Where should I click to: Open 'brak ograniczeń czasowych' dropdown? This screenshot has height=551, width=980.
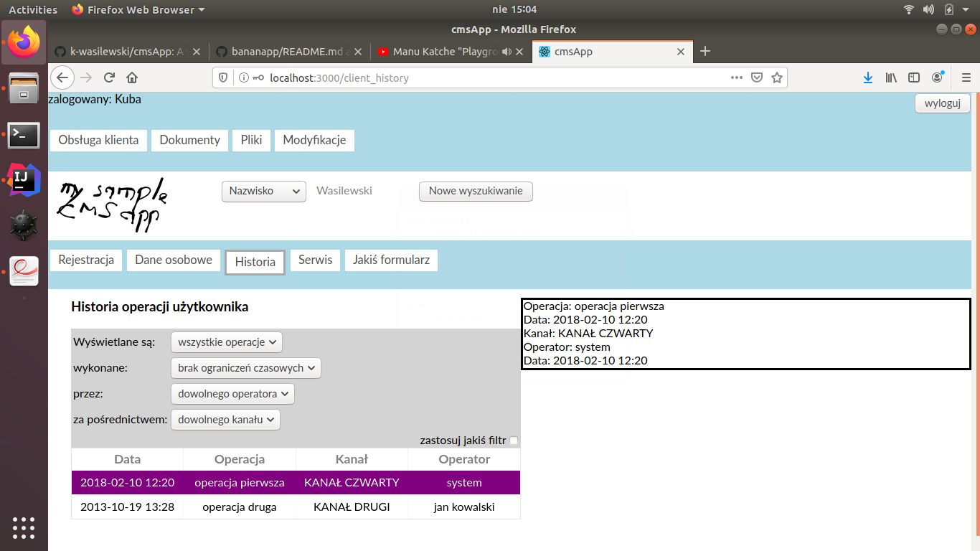pyautogui.click(x=246, y=368)
